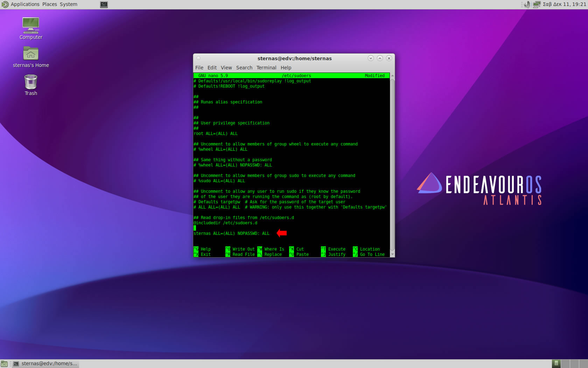The height and width of the screenshot is (368, 588).
Task: Launch terminal from top panel icon
Action: coord(104,5)
